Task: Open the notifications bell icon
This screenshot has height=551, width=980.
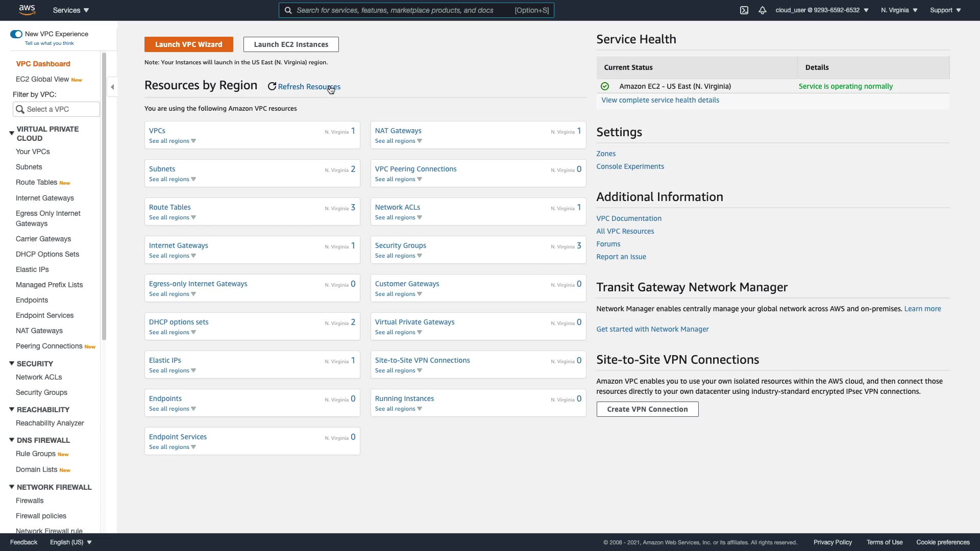Action: 763,10
